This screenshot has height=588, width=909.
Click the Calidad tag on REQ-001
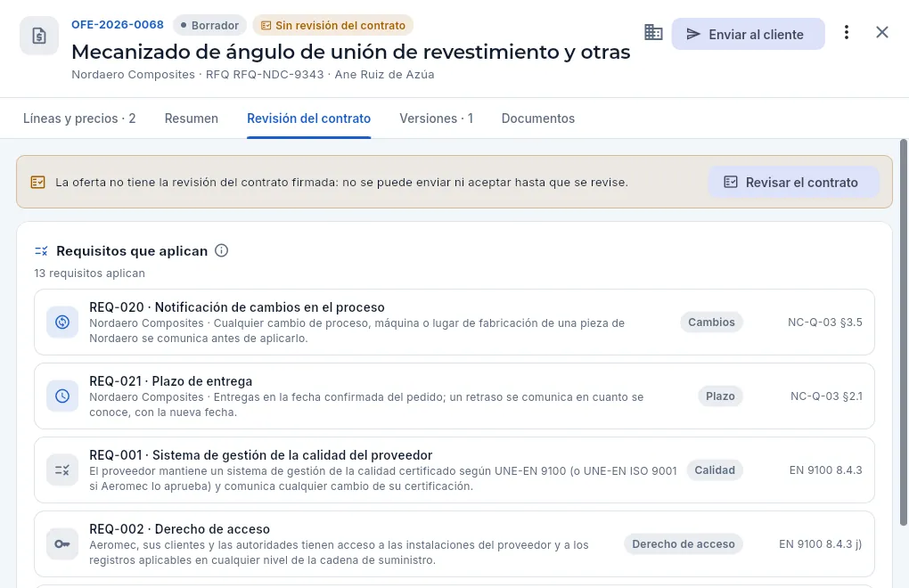(714, 470)
